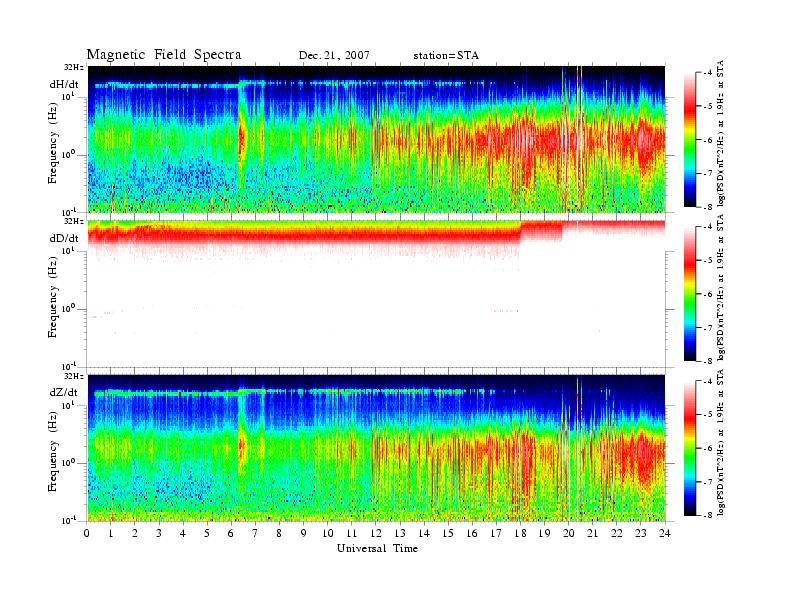Click hour tick '7' on the time axis
This screenshot has height=612, width=792.
pyautogui.click(x=256, y=534)
